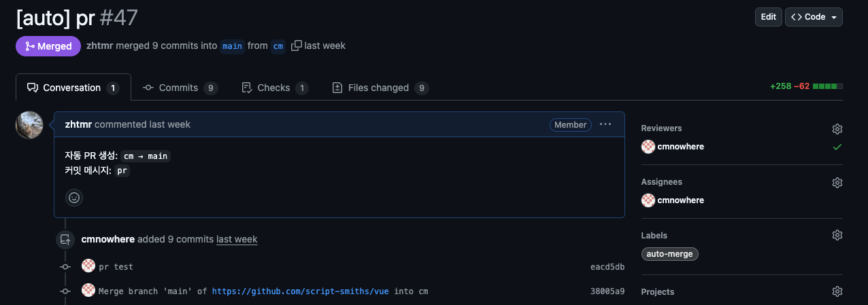Open commit hash eacd5db

(x=607, y=267)
